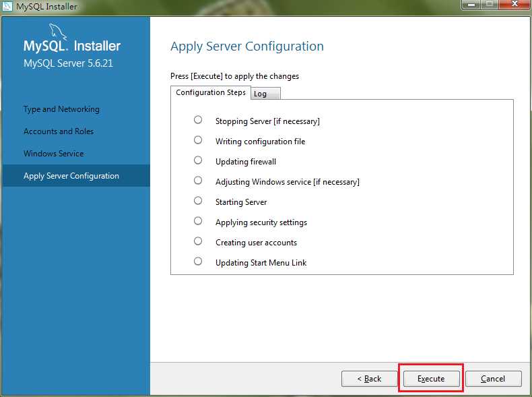532x397 pixels.
Task: Click the MySQL Installer title bar icon
Action: [x=7, y=6]
